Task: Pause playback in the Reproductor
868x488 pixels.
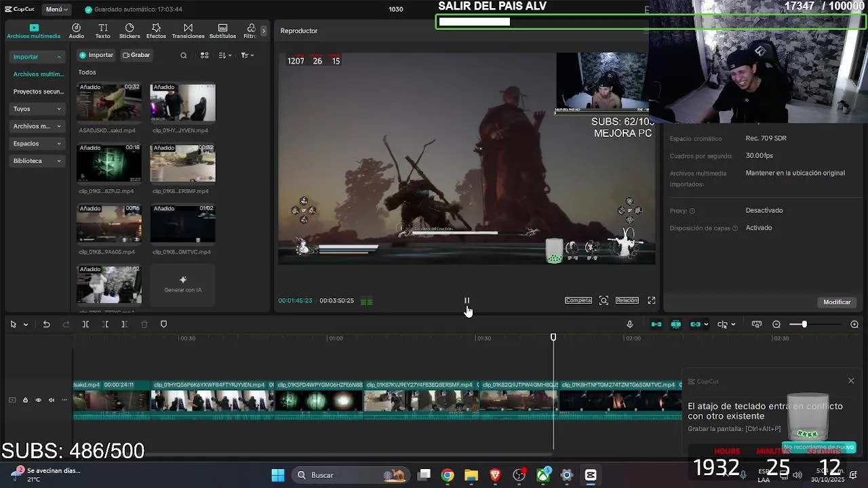Action: click(467, 300)
